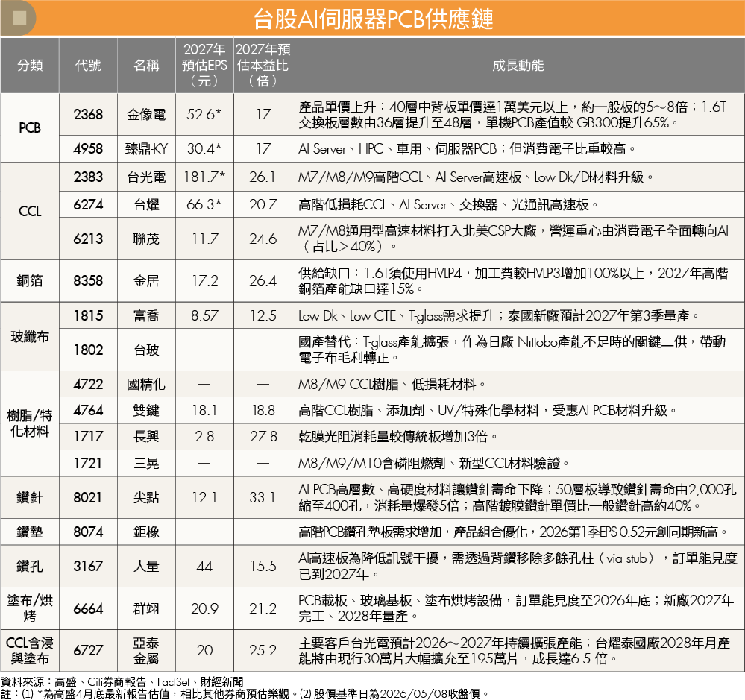
Task: Click the 2027年預估EPS column header
Action: tap(204, 66)
